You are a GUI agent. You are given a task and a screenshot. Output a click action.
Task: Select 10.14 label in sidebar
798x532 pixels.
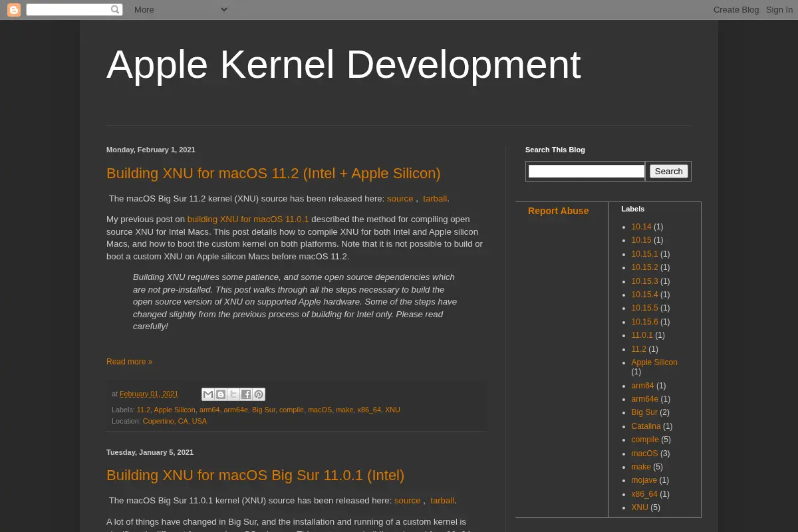pyautogui.click(x=641, y=227)
